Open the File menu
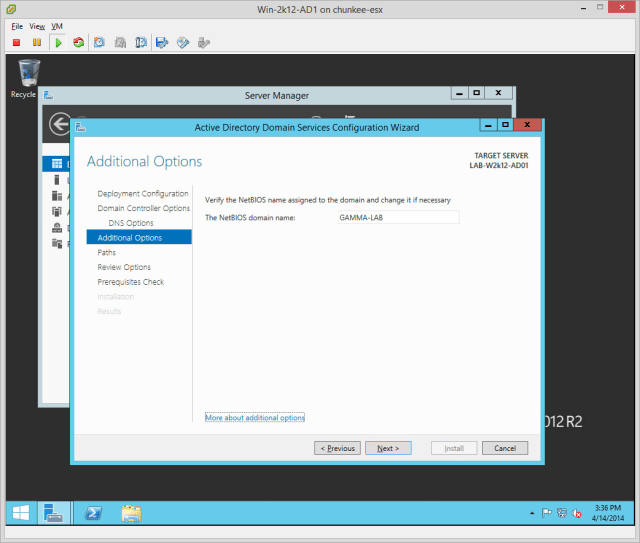640x543 pixels. (17, 26)
